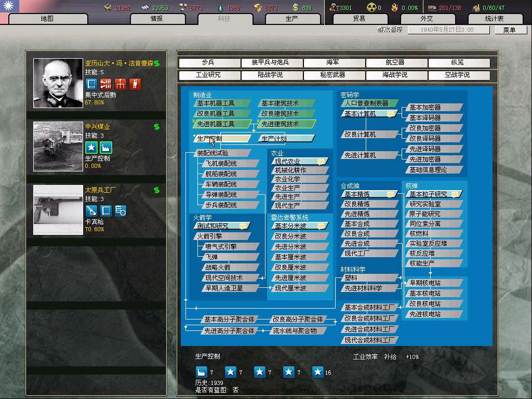This screenshot has height=399, width=532.
Task: Click 法肯豪森's red artillery specialty icon
Action: coord(106,84)
